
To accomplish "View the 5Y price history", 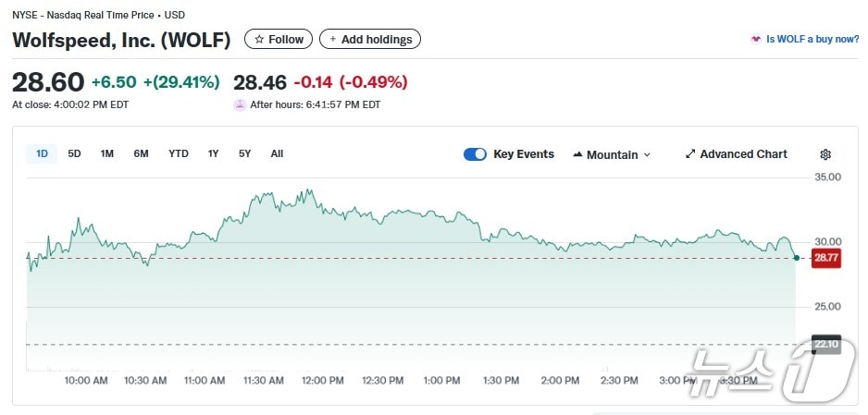I will pos(244,153).
